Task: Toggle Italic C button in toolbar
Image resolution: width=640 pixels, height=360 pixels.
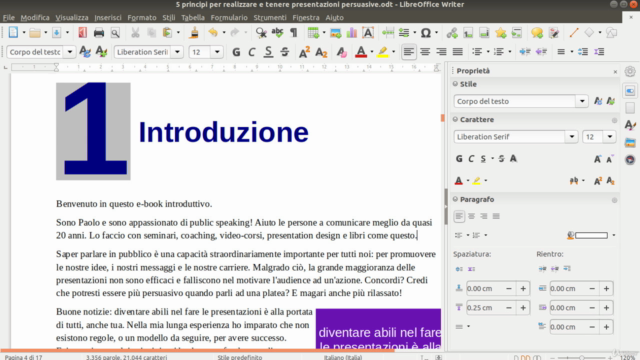Action: pos(251,52)
